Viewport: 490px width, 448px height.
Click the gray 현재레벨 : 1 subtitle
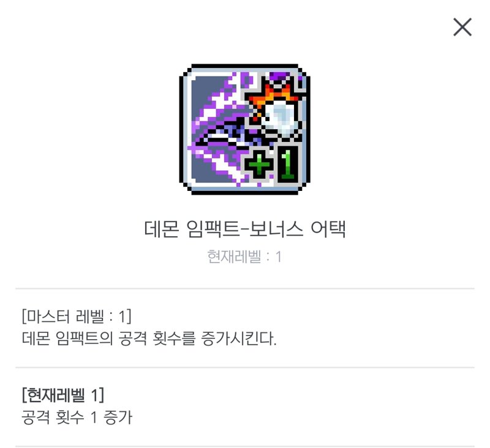click(x=244, y=256)
